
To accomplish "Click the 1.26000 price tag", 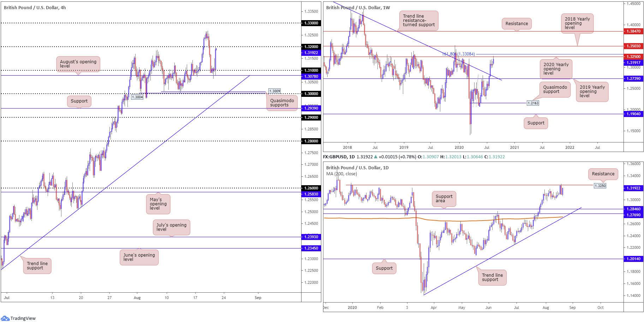I will (311, 188).
